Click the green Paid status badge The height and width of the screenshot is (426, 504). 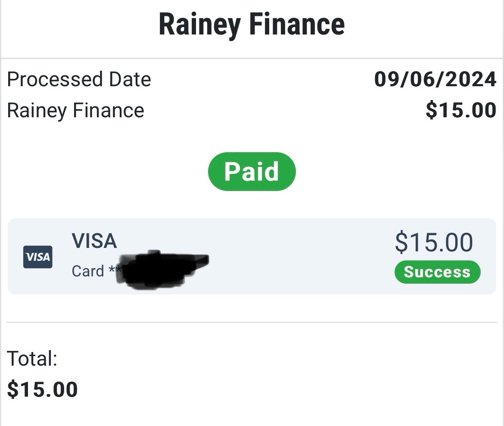[252, 172]
